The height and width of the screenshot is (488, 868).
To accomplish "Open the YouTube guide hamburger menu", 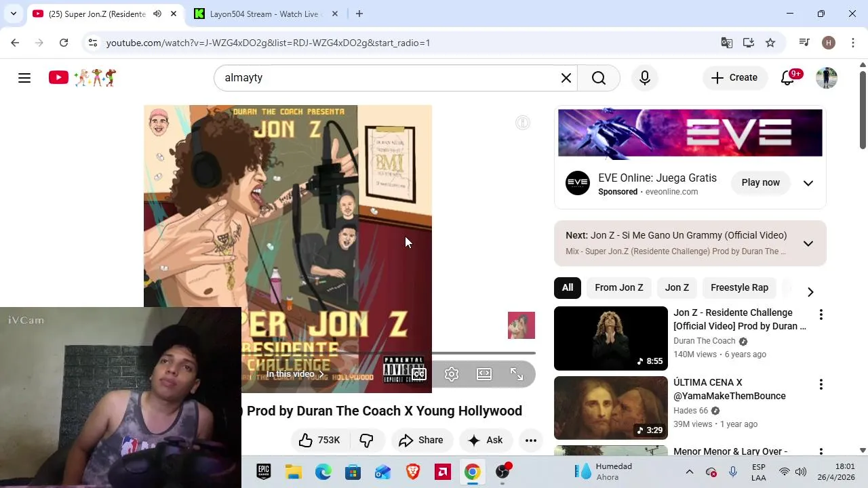I will 24,78.
